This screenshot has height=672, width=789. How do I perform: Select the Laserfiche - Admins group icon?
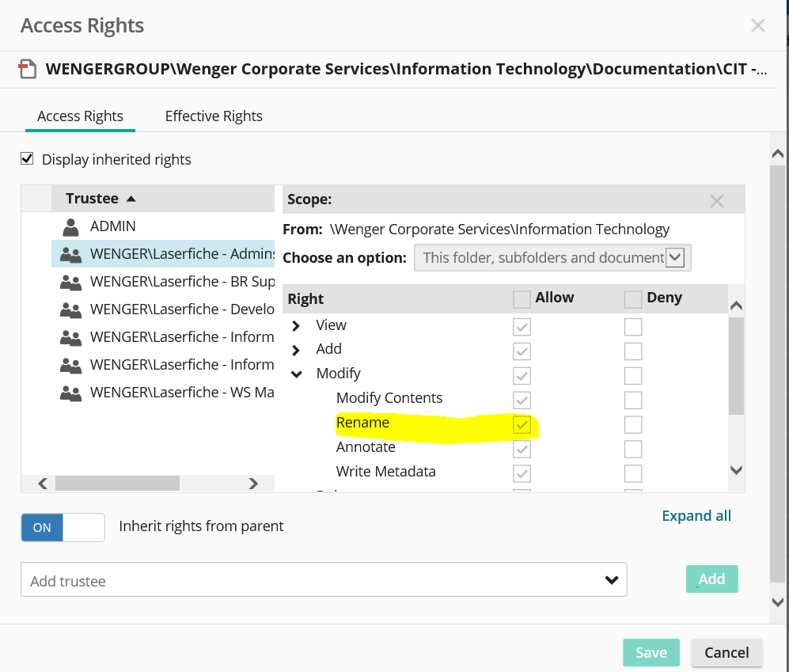click(x=71, y=255)
